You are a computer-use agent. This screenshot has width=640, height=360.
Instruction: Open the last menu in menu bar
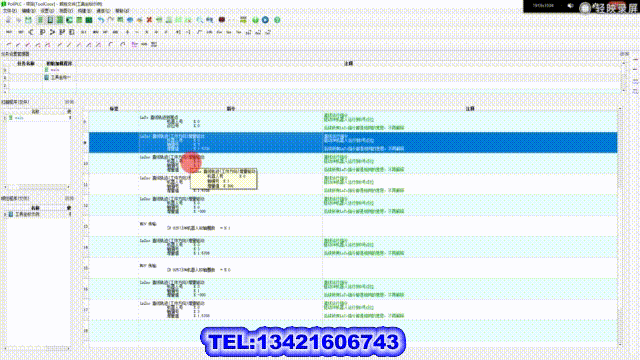coord(122,11)
